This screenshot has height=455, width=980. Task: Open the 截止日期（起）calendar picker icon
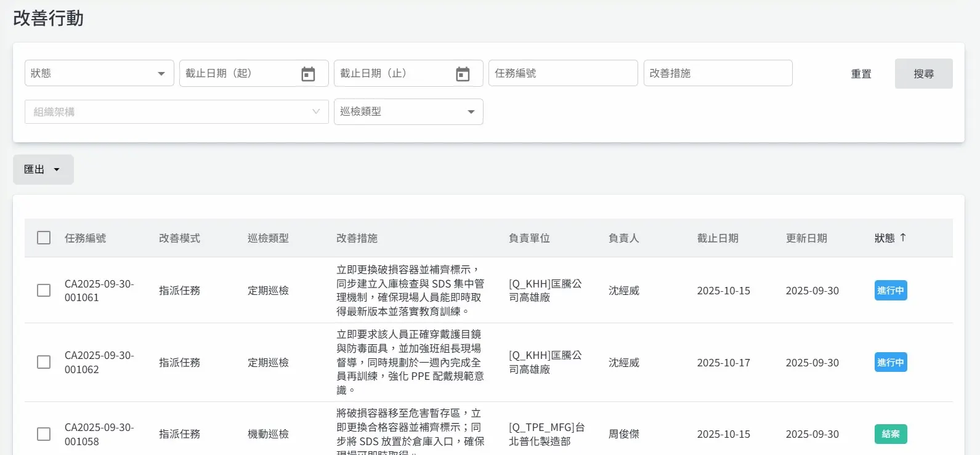pos(308,74)
